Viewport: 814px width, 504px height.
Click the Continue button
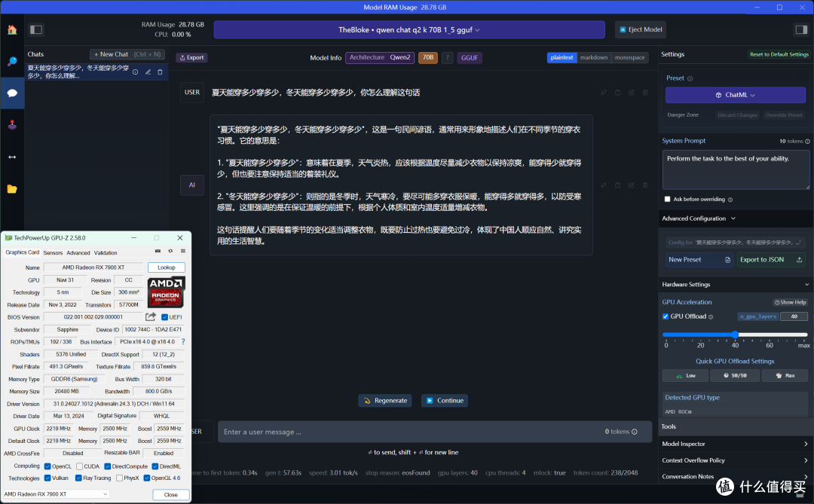click(445, 401)
